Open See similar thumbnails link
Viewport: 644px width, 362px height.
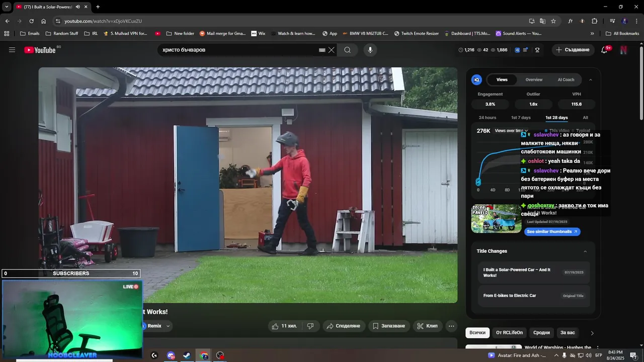[x=552, y=232]
